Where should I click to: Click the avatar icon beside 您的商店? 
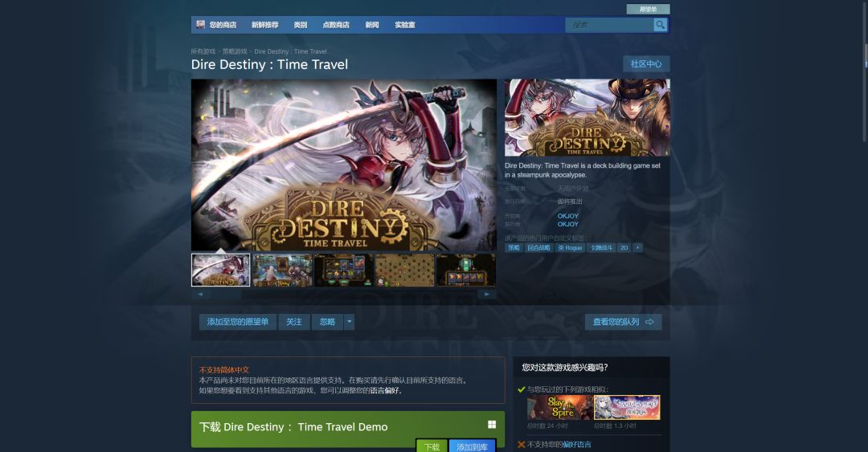click(x=200, y=25)
